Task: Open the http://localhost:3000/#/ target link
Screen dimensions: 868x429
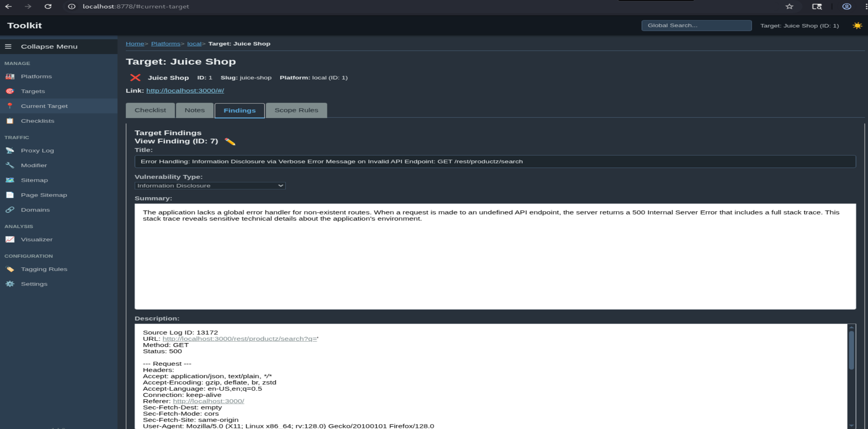Action: (185, 90)
